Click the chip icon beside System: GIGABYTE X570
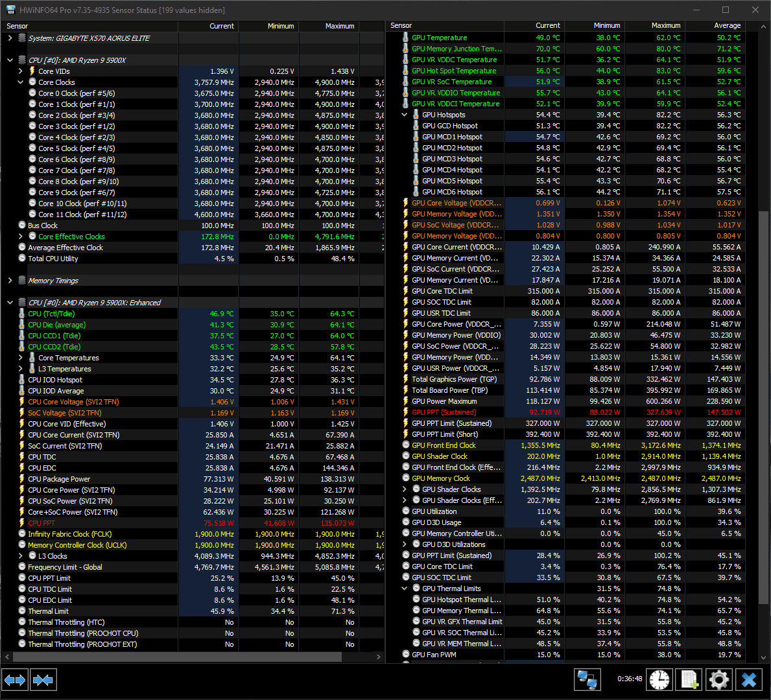This screenshot has height=700, width=771. pyautogui.click(x=22, y=38)
